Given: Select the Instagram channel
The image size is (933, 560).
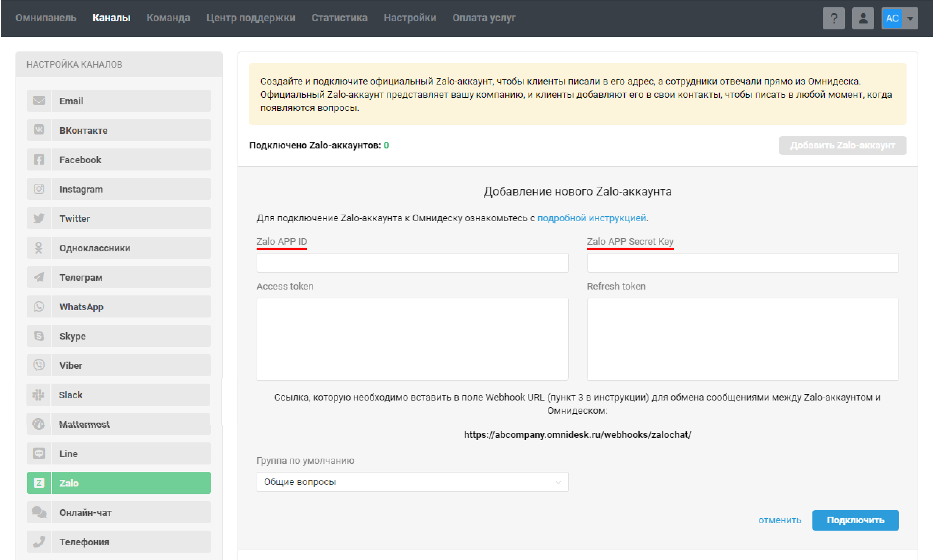Looking at the screenshot, I should (119, 189).
